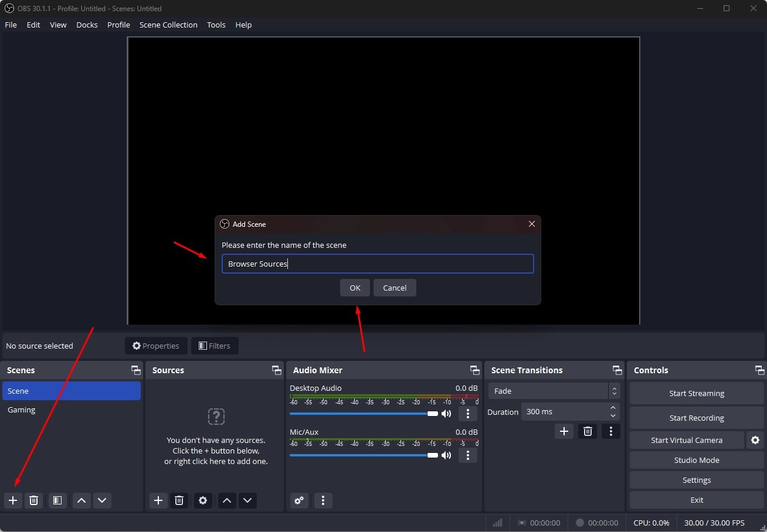Click Start Recording

pos(697,418)
